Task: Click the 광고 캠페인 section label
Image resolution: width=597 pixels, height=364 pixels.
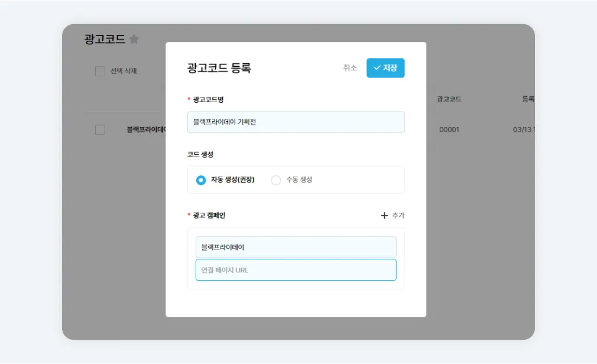Action: 209,216
